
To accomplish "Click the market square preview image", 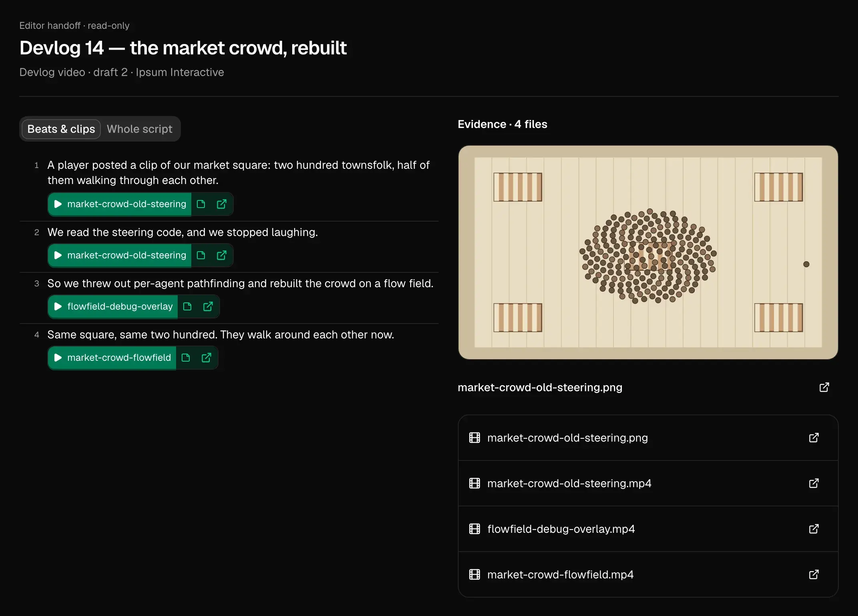I will tap(648, 252).
